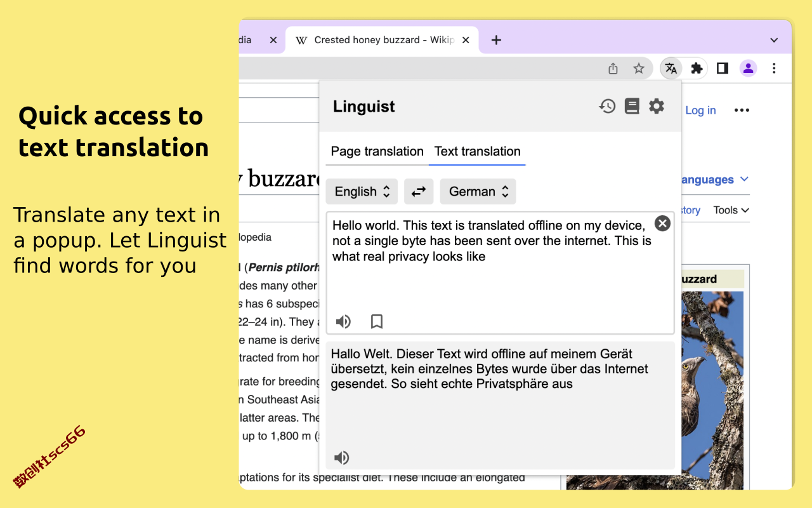Viewport: 812px width, 508px height.
Task: Select the target language German dropdown
Action: coord(478,191)
